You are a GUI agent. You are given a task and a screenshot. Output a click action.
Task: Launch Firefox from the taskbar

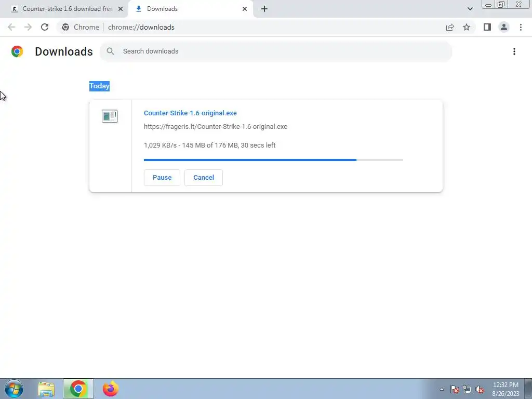click(111, 389)
